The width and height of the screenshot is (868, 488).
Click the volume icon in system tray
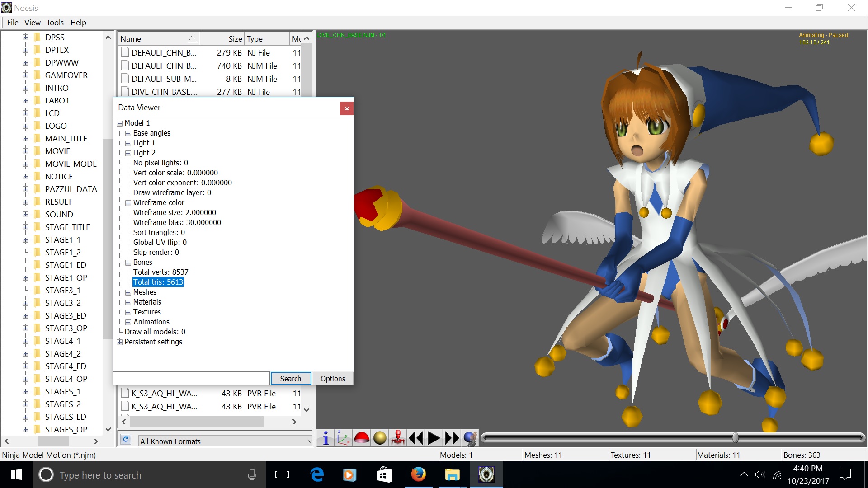click(x=760, y=475)
